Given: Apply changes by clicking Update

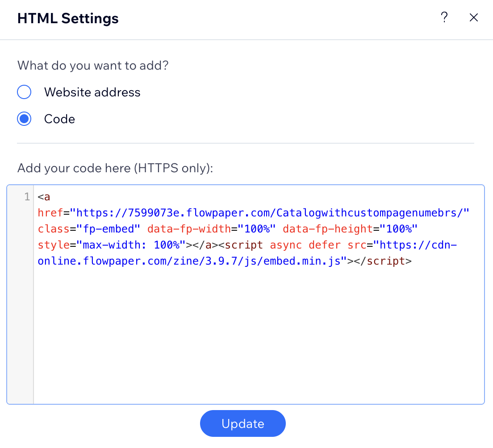Looking at the screenshot, I should (242, 423).
